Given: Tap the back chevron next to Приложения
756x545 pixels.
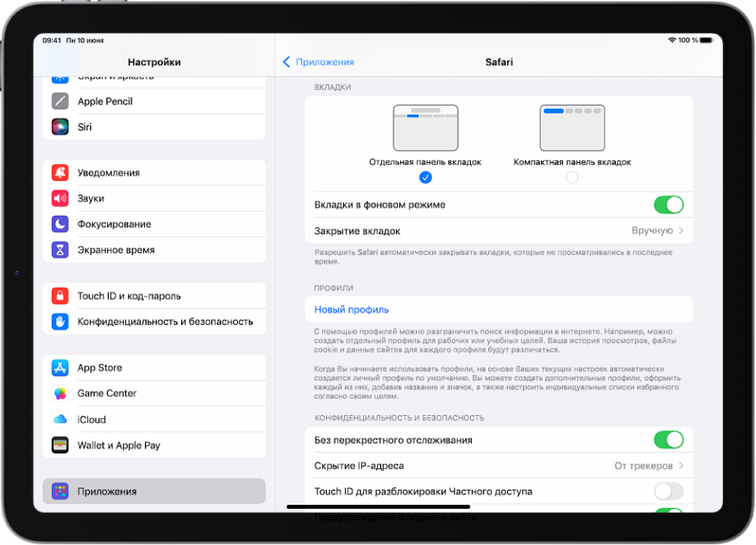Looking at the screenshot, I should tap(286, 61).
